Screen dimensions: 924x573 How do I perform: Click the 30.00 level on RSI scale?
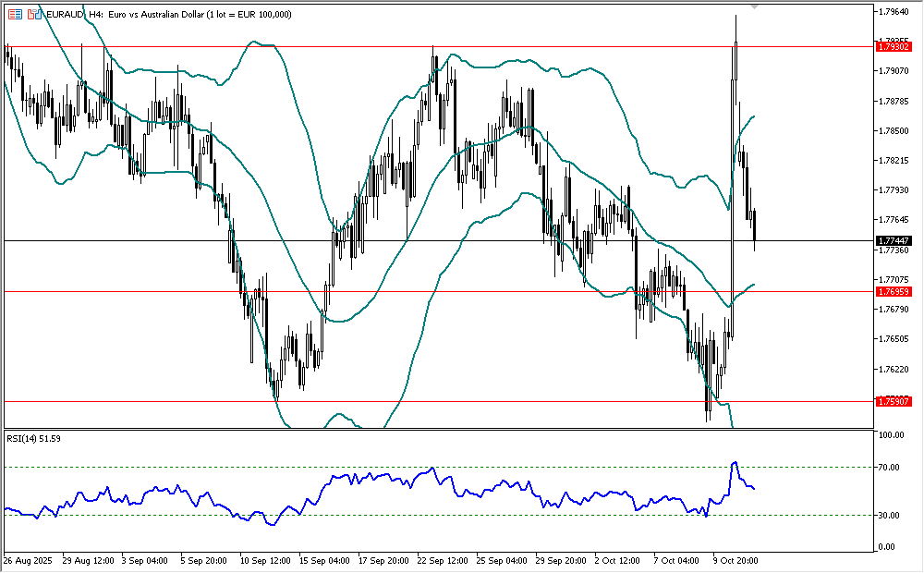891,515
